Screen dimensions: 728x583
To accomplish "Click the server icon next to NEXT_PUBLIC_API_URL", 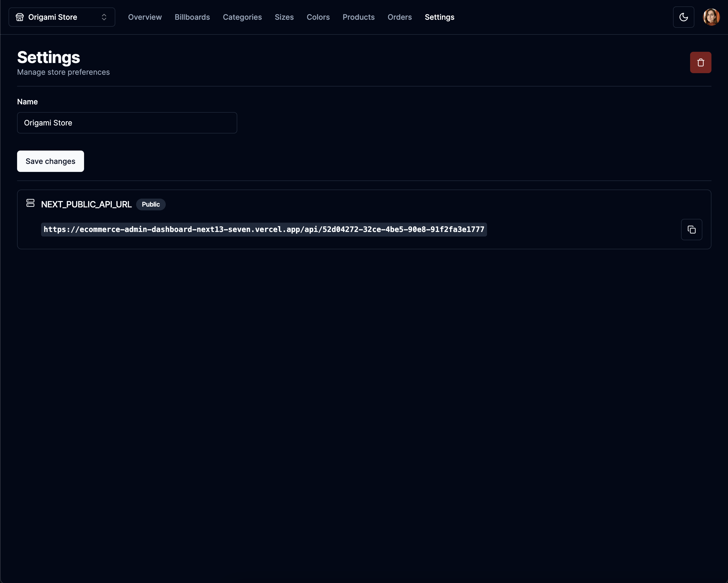I will [30, 203].
